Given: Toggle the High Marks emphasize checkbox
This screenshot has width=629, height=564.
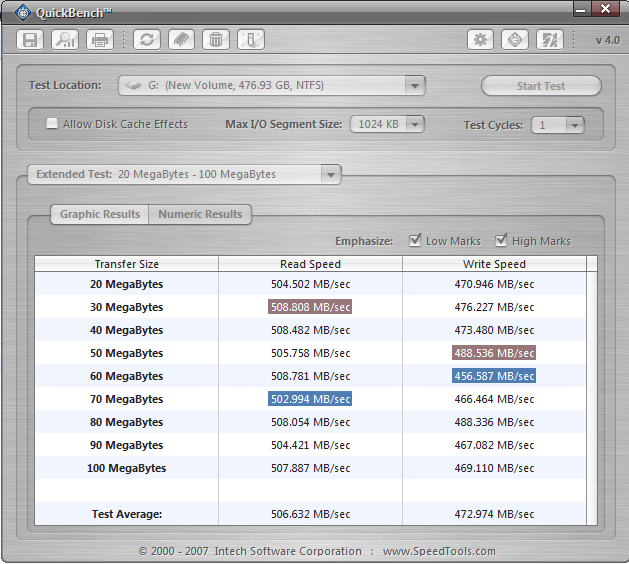Looking at the screenshot, I should click(501, 241).
